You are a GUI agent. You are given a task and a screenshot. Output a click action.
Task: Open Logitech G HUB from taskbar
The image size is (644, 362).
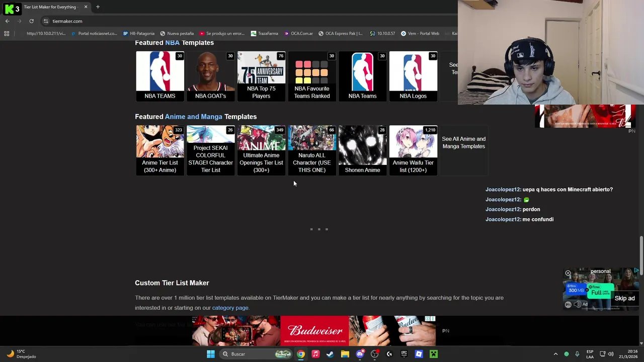pos(389,354)
